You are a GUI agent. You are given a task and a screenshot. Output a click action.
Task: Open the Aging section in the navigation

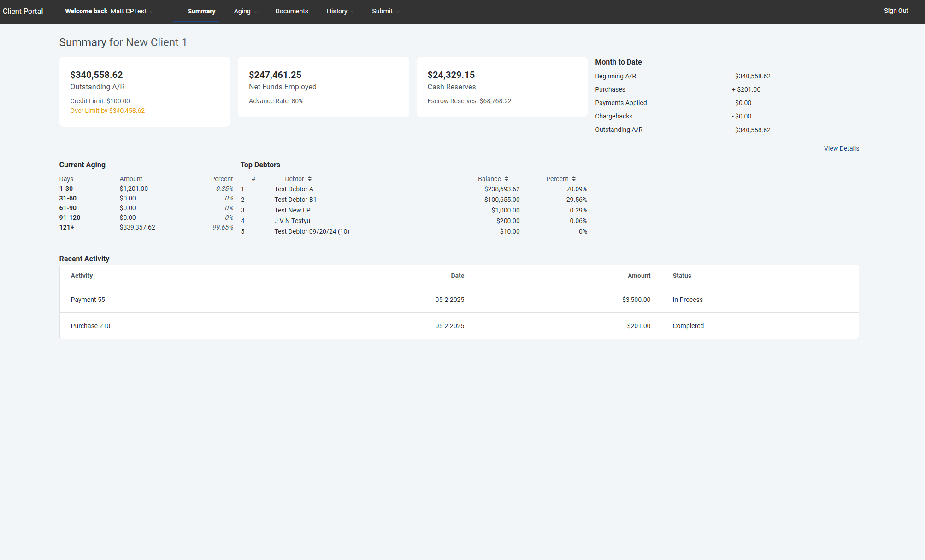pyautogui.click(x=243, y=11)
